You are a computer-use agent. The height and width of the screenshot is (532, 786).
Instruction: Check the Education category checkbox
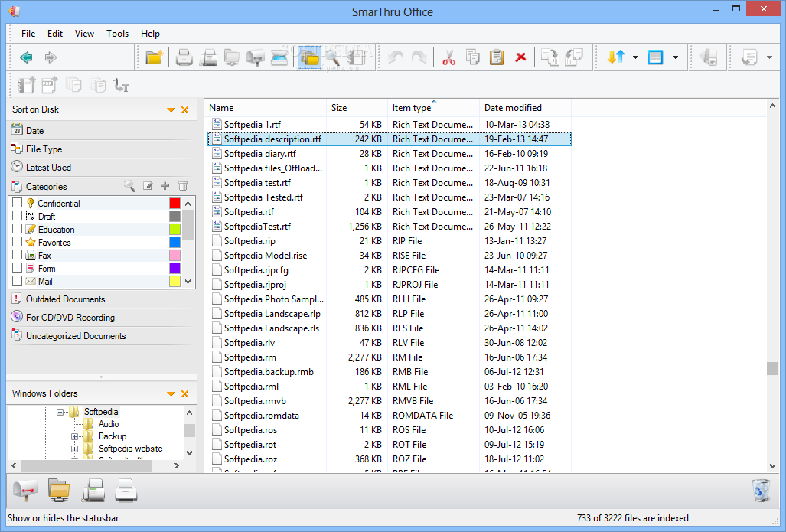[17, 229]
